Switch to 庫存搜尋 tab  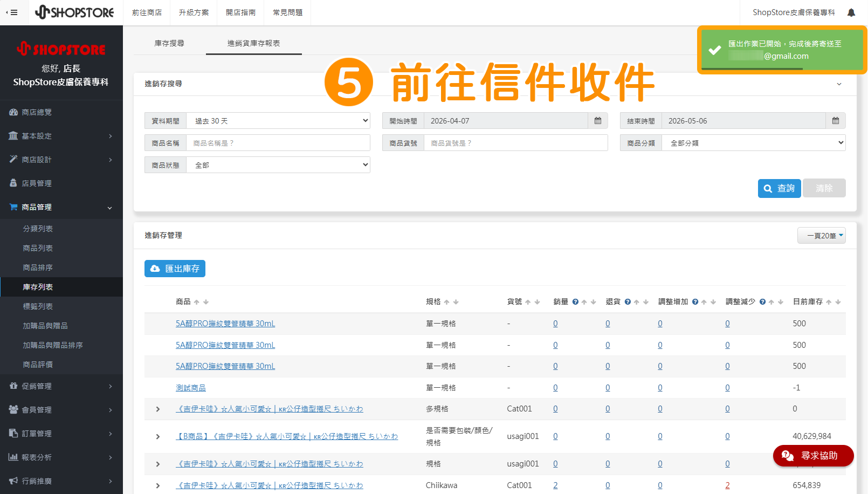pyautogui.click(x=169, y=43)
